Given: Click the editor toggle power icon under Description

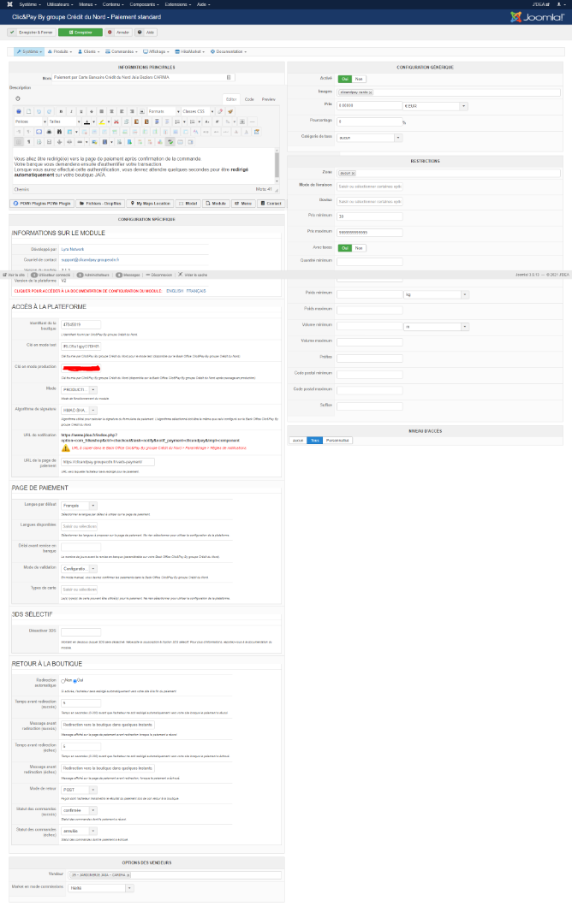Looking at the screenshot, I should pos(18,98).
